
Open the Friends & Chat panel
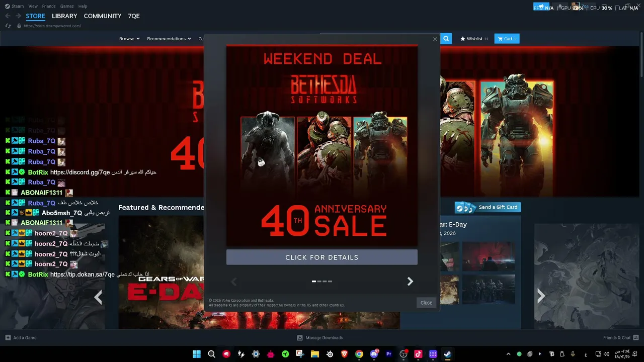coord(621,338)
